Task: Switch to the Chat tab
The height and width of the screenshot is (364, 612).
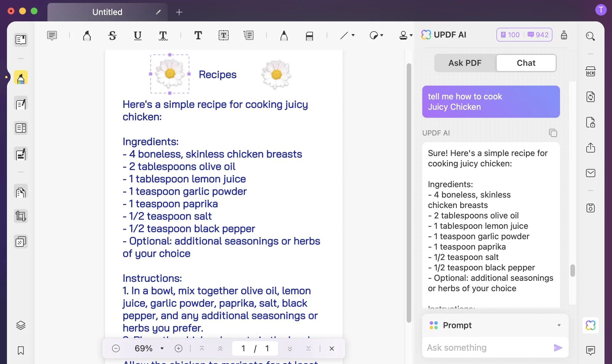Action: (x=526, y=62)
